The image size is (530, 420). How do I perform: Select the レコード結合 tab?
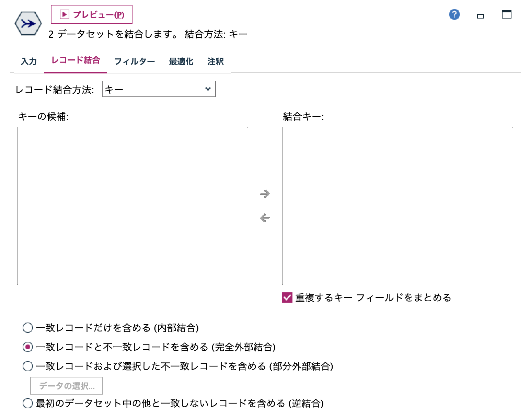coord(76,60)
